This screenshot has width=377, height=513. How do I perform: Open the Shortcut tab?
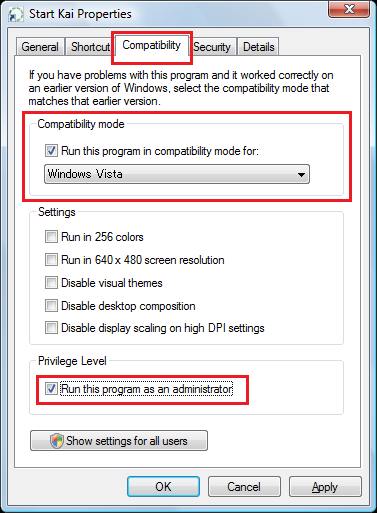click(x=90, y=47)
